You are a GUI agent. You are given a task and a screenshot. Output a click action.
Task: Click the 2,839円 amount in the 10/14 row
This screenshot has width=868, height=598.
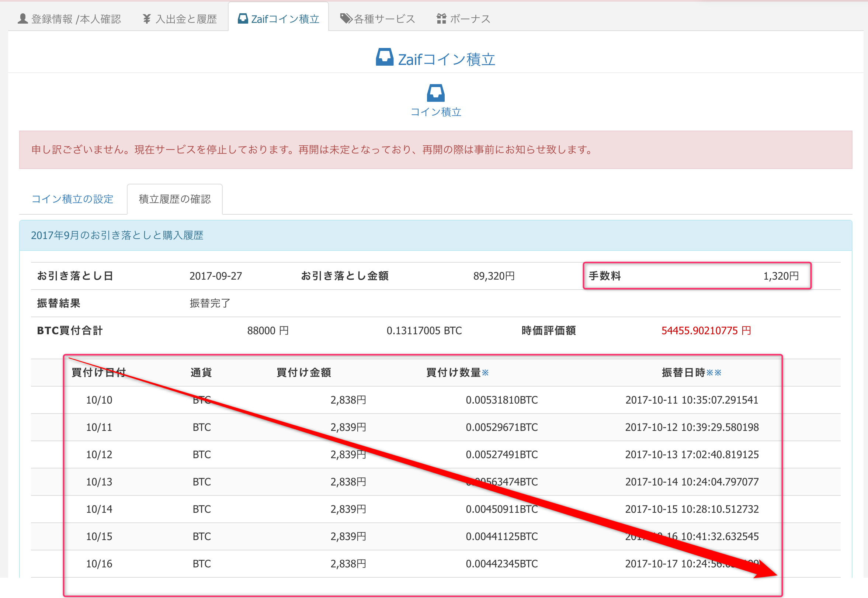(348, 509)
